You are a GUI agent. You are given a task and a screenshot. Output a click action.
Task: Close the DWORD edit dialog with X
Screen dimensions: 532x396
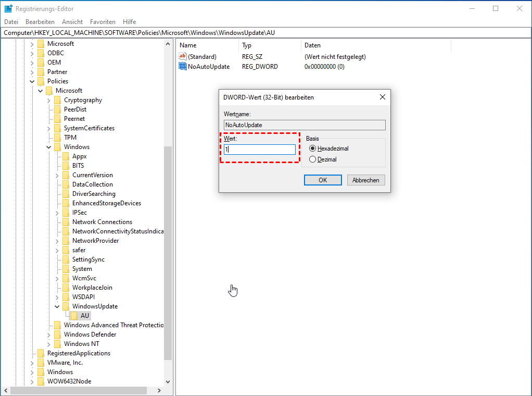(x=383, y=97)
